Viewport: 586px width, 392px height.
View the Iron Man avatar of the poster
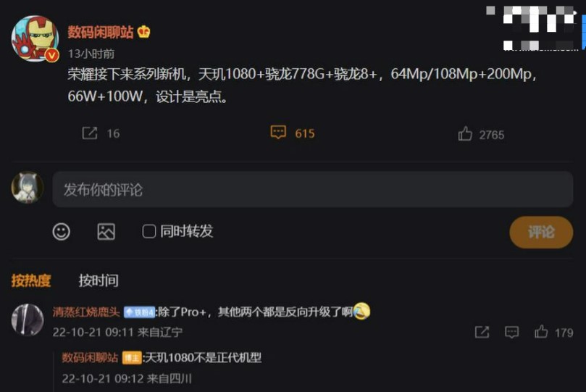coord(35,38)
